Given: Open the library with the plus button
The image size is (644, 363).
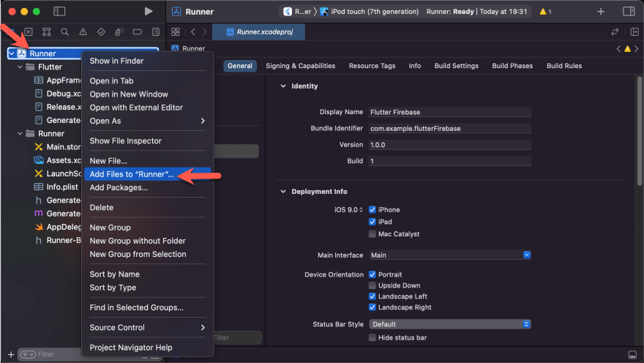Looking at the screenshot, I should pos(601,12).
